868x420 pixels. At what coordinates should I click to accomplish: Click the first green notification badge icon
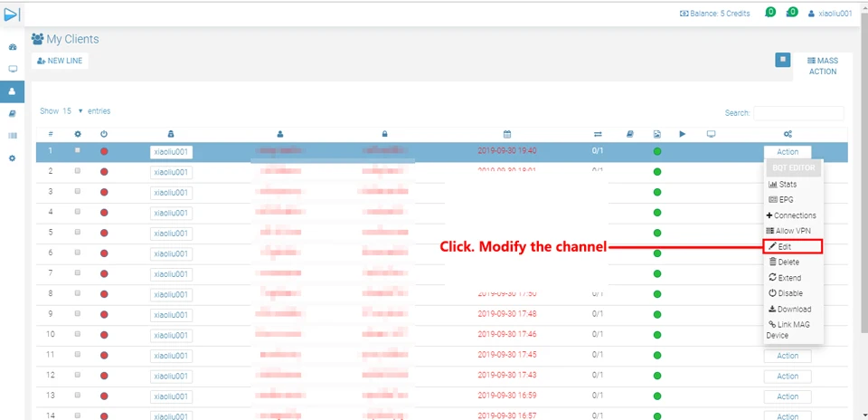point(770,12)
